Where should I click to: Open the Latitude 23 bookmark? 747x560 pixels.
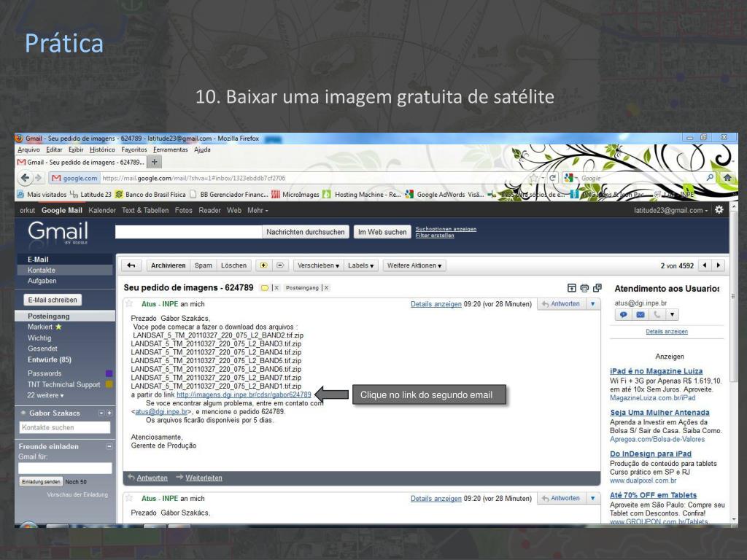tap(90, 194)
